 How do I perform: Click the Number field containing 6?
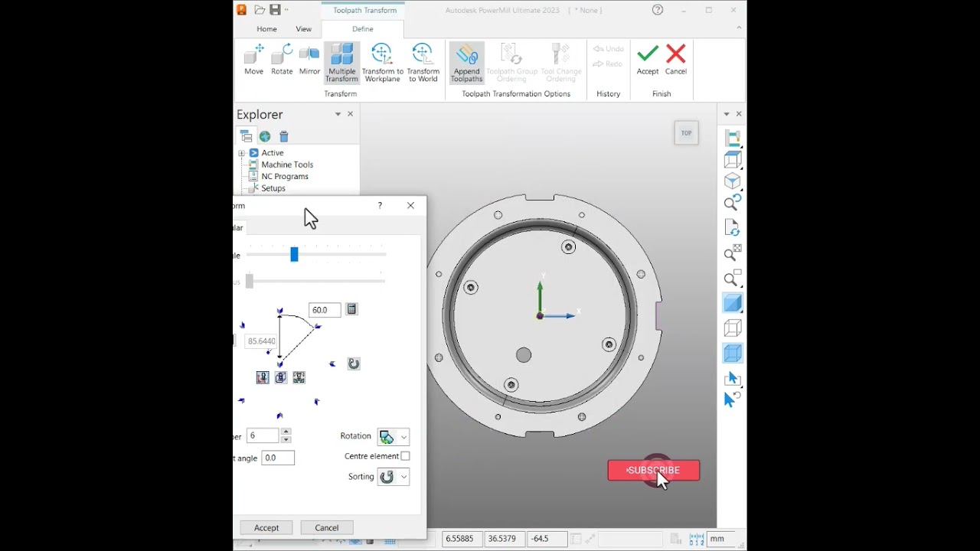click(x=263, y=435)
